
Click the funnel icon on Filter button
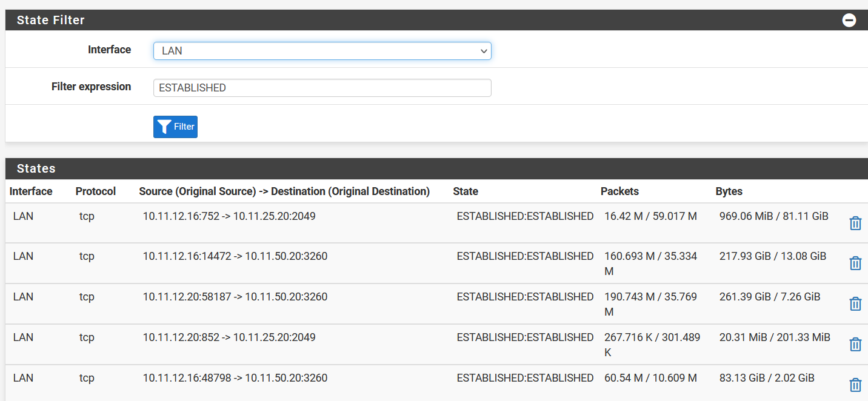(164, 127)
